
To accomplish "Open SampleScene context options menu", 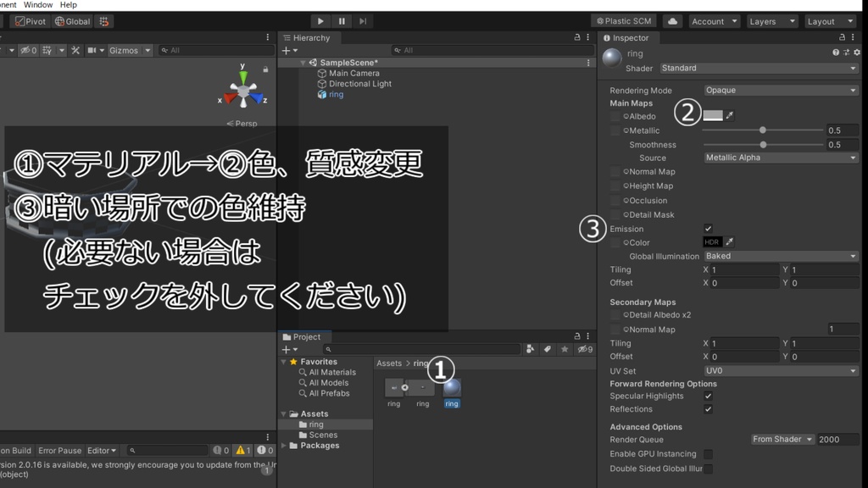I will (x=588, y=63).
